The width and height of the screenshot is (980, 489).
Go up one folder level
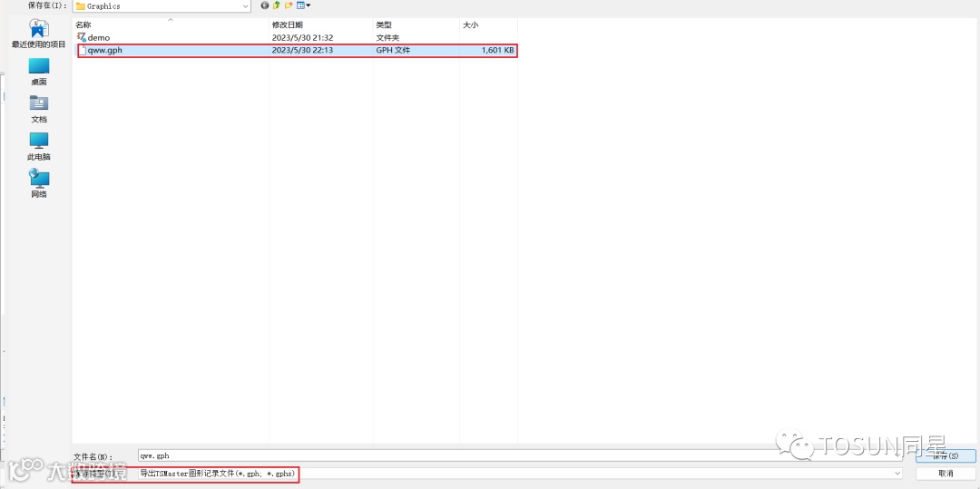click(276, 5)
